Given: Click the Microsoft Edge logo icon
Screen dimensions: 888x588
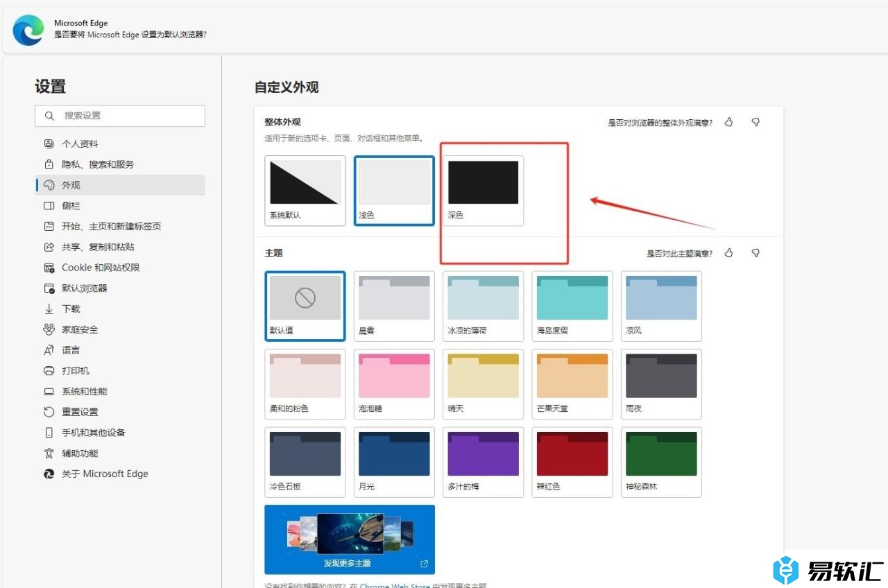Looking at the screenshot, I should 28,29.
